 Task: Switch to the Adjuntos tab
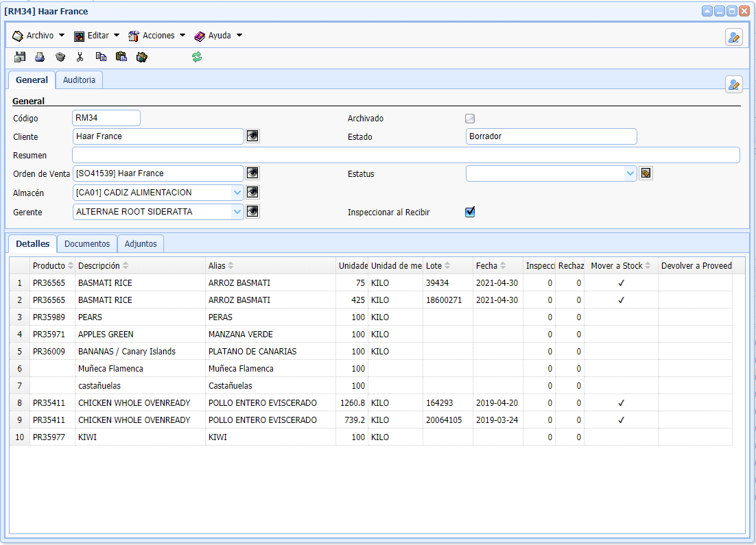point(141,244)
